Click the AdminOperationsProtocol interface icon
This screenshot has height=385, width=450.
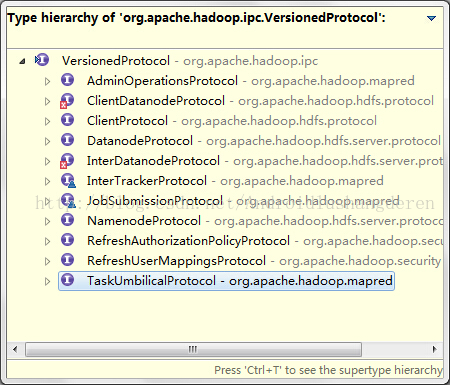(x=67, y=80)
